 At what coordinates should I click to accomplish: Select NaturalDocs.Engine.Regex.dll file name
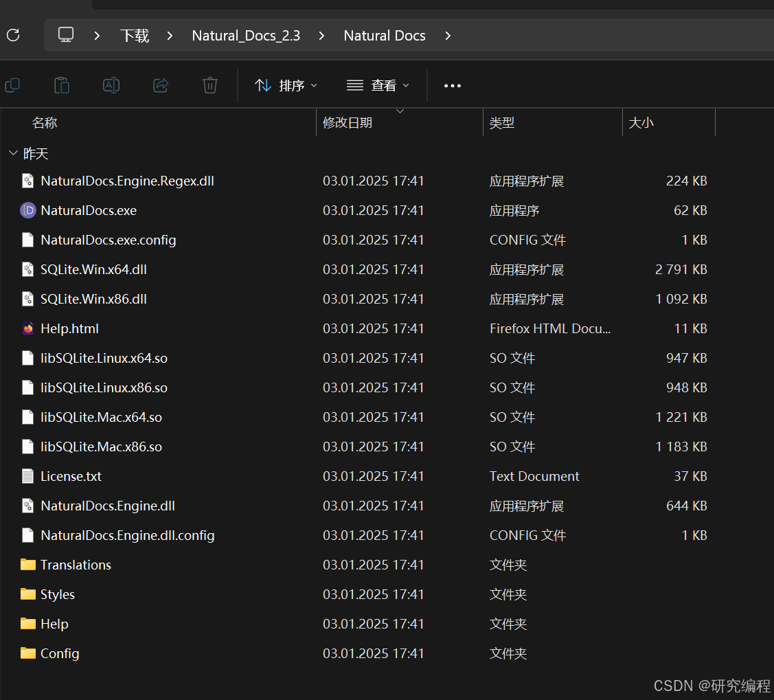tap(127, 181)
